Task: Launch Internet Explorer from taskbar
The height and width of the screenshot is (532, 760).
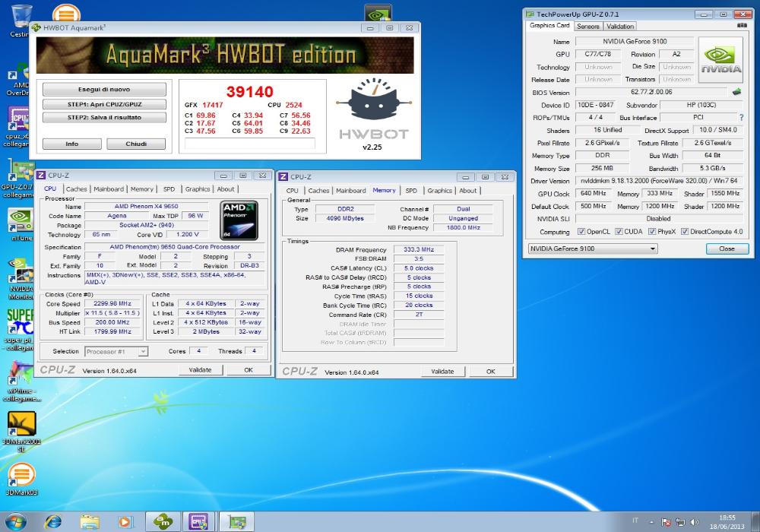Action: 53,522
